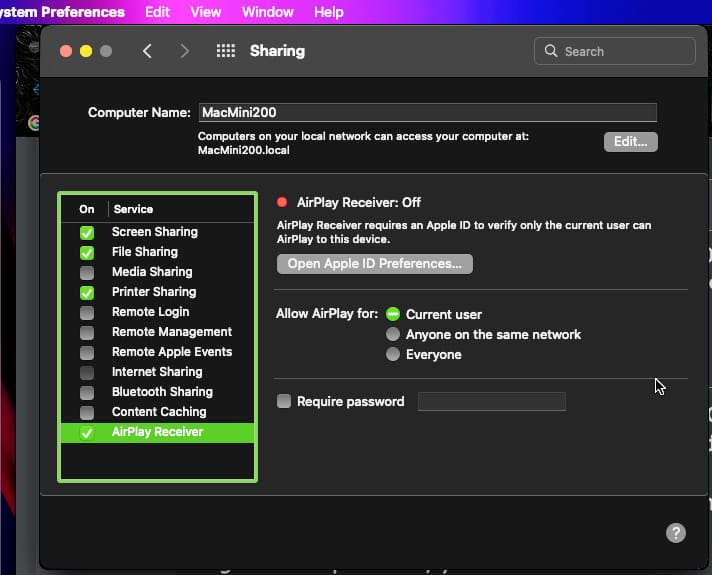Select the Remote Management service row
The image size is (712, 575).
tap(158, 332)
